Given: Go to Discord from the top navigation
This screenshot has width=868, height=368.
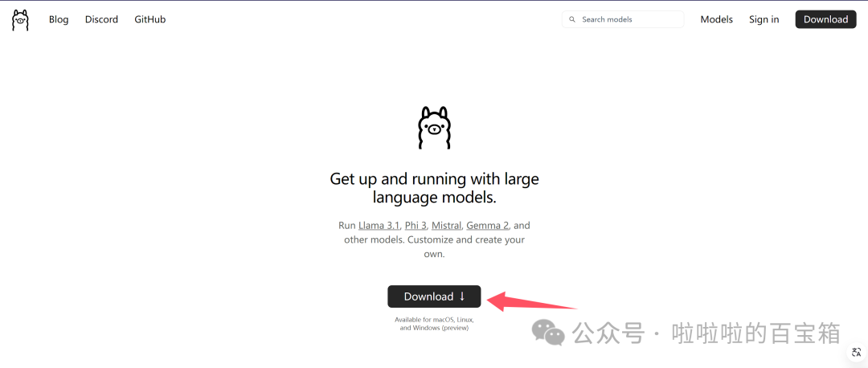Looking at the screenshot, I should point(101,19).
